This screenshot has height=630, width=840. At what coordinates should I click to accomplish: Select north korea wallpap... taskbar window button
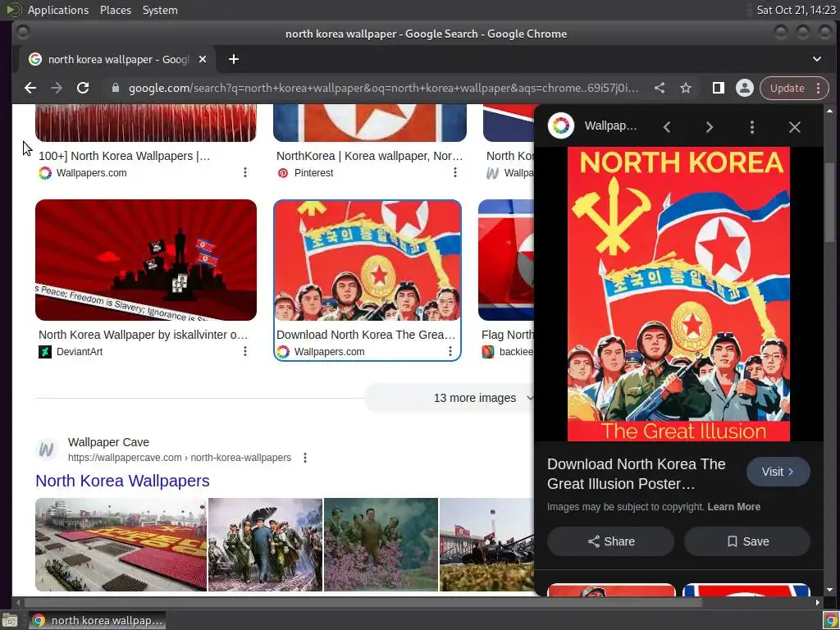97,620
